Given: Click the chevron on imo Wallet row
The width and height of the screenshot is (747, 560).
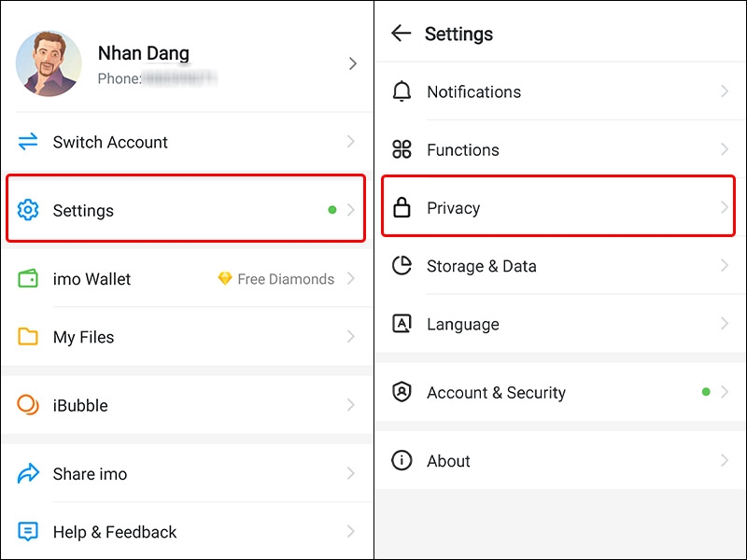Looking at the screenshot, I should (x=351, y=278).
